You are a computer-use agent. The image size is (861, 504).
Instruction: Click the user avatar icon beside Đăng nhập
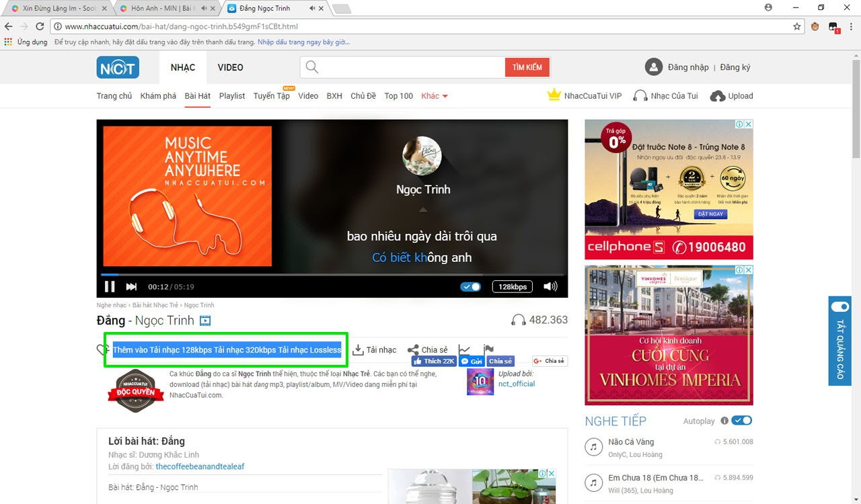tap(653, 67)
